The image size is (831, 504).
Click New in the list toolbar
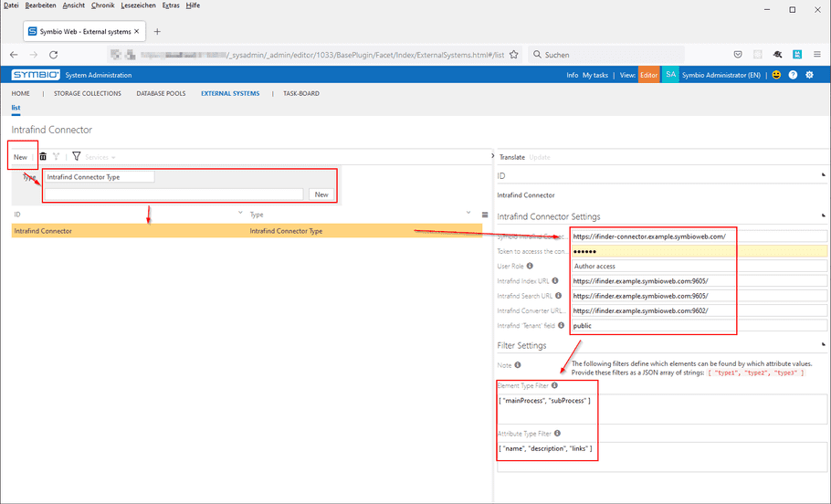click(20, 157)
